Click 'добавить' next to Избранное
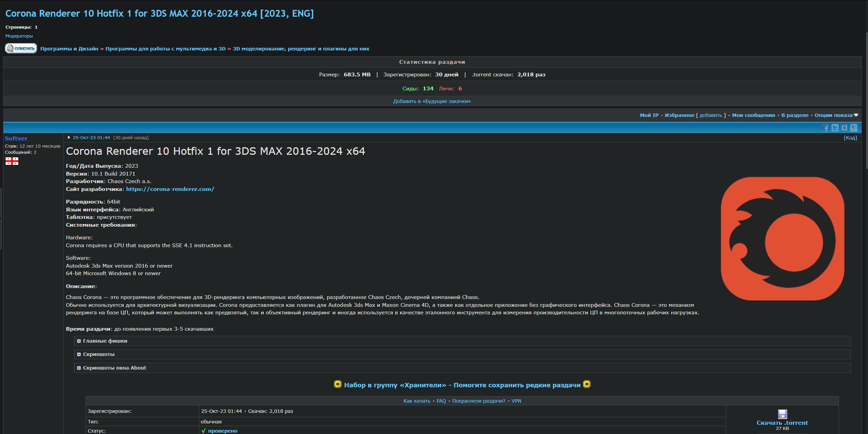This screenshot has height=434, width=868. coord(711,115)
